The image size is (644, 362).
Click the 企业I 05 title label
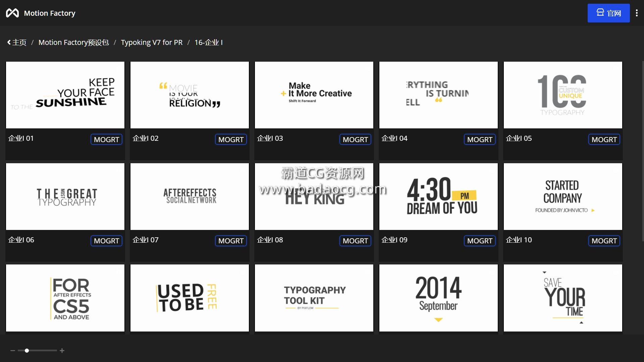519,138
